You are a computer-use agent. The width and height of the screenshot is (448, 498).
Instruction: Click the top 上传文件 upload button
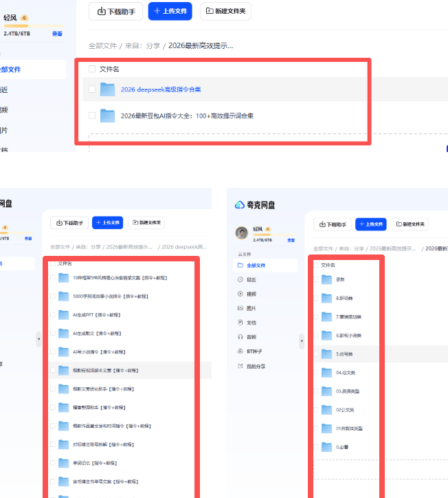click(170, 11)
